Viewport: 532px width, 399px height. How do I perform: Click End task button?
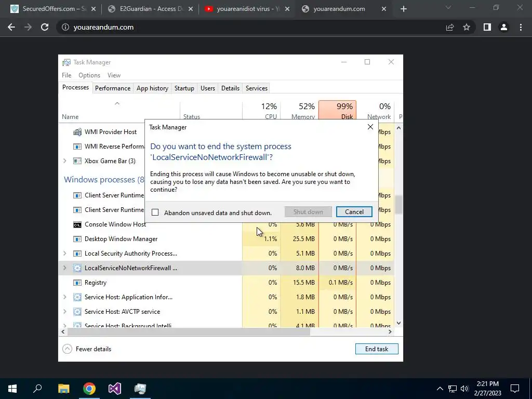[377, 349]
